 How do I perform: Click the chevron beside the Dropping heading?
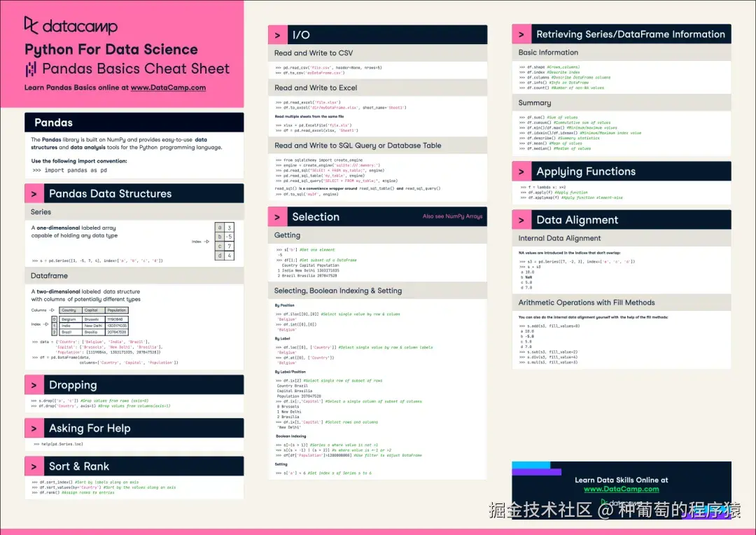pyautogui.click(x=34, y=385)
